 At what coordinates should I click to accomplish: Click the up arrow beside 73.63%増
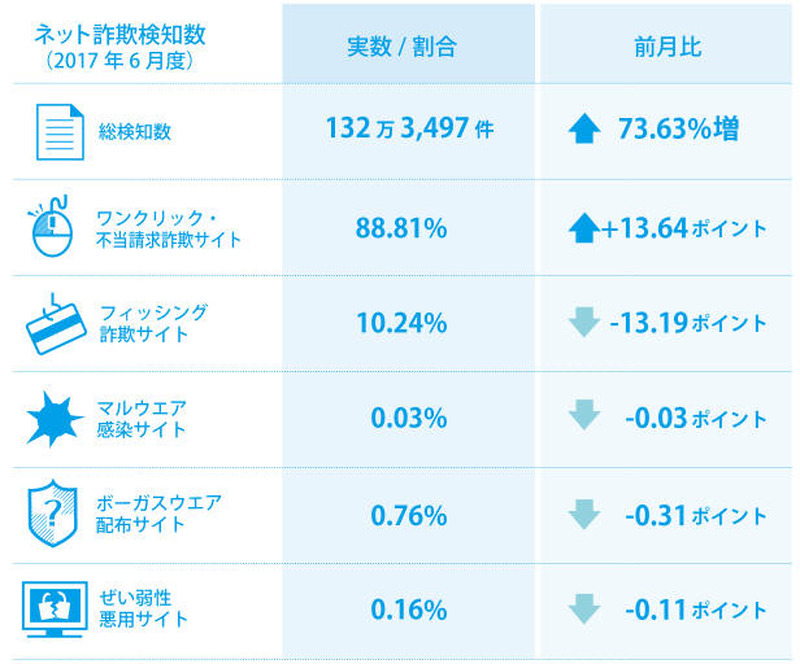(583, 130)
